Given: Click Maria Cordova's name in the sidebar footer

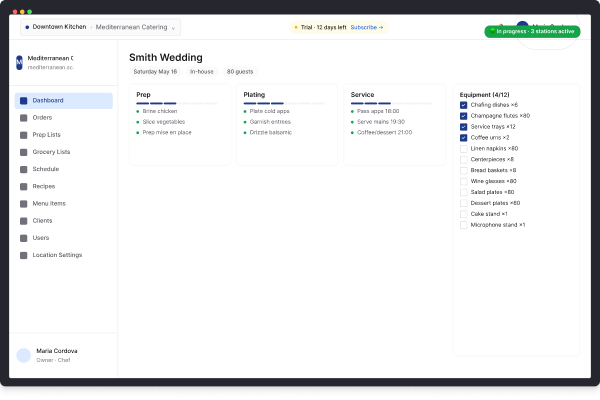Looking at the screenshot, I should coord(57,351).
